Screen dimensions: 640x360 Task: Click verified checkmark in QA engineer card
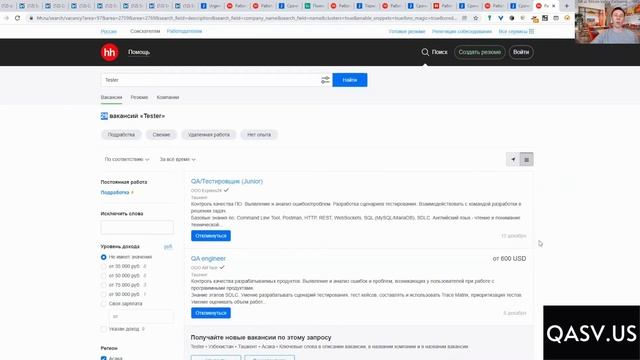(222, 267)
